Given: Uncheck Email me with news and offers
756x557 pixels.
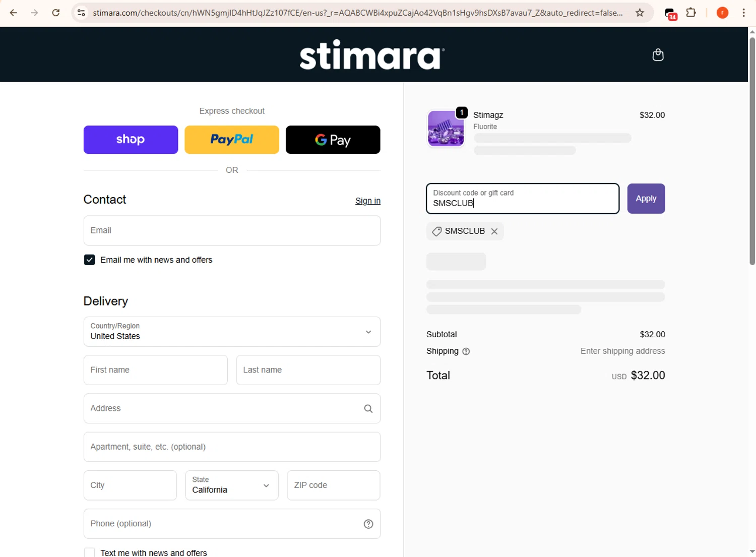Looking at the screenshot, I should click(89, 260).
